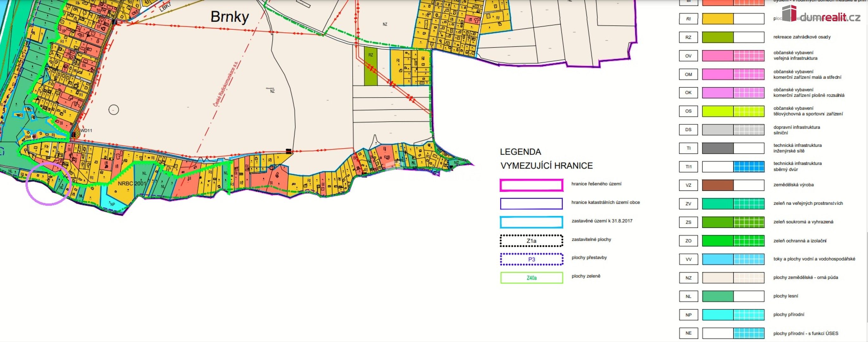The image size is (868, 342).
Task: Click the small circle symbol in the field
Action: click(x=114, y=110)
